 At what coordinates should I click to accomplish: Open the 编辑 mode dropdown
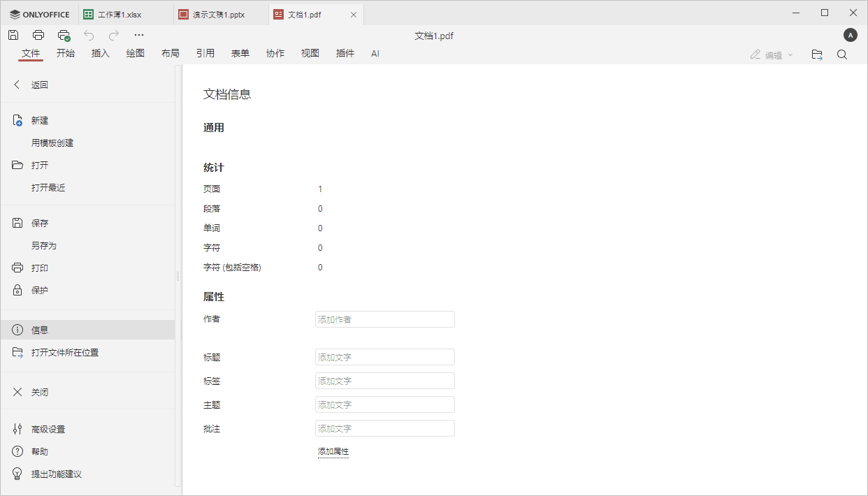771,54
